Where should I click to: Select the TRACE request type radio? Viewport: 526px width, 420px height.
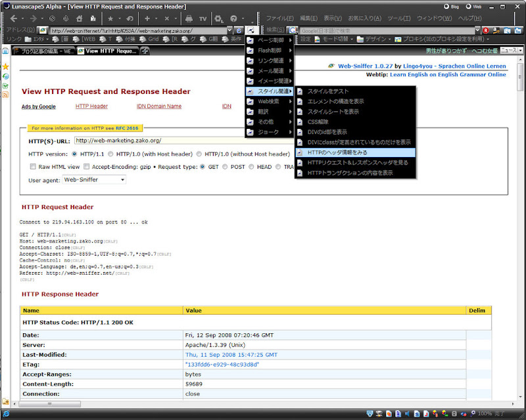click(x=278, y=167)
